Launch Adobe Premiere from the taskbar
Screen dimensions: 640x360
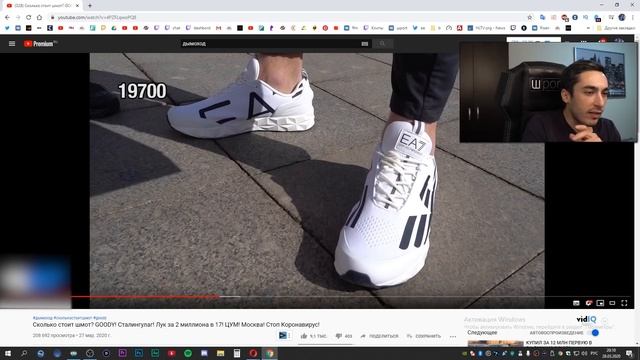click(122, 353)
